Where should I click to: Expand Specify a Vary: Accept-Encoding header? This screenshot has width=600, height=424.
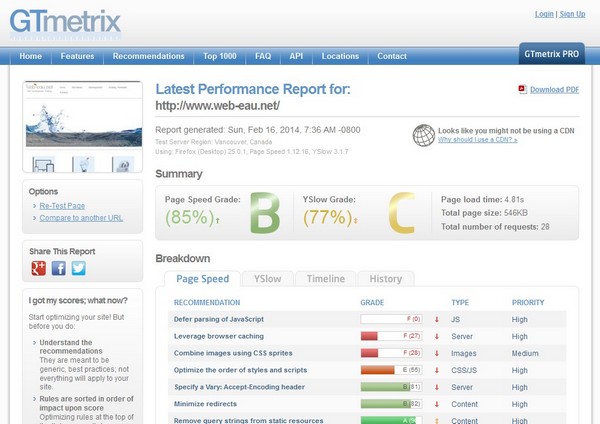tap(240, 387)
